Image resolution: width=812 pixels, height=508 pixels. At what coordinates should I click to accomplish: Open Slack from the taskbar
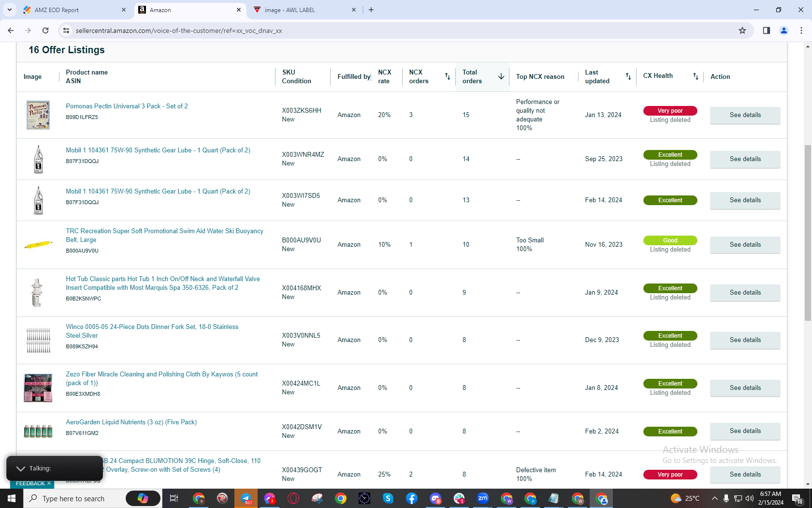pos(459,498)
